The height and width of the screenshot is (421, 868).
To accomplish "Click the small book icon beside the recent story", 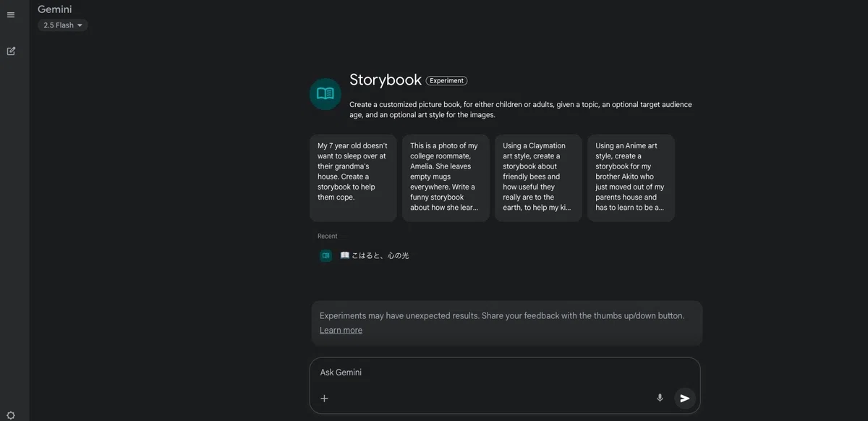I will coord(325,255).
